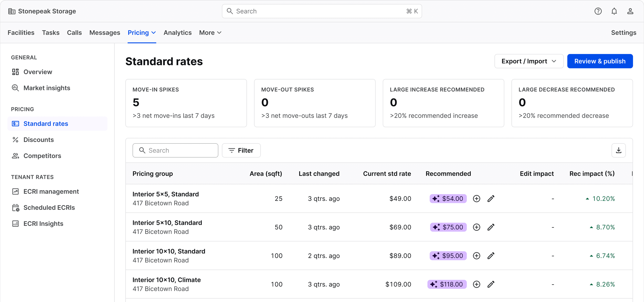Open the user account icon
Viewport: 644px width, 302px height.
(x=630, y=11)
